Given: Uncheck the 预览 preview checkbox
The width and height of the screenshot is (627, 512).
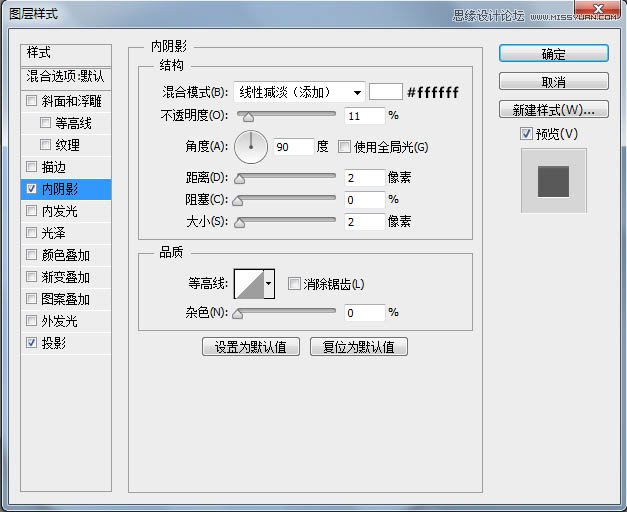Looking at the screenshot, I should [x=526, y=133].
